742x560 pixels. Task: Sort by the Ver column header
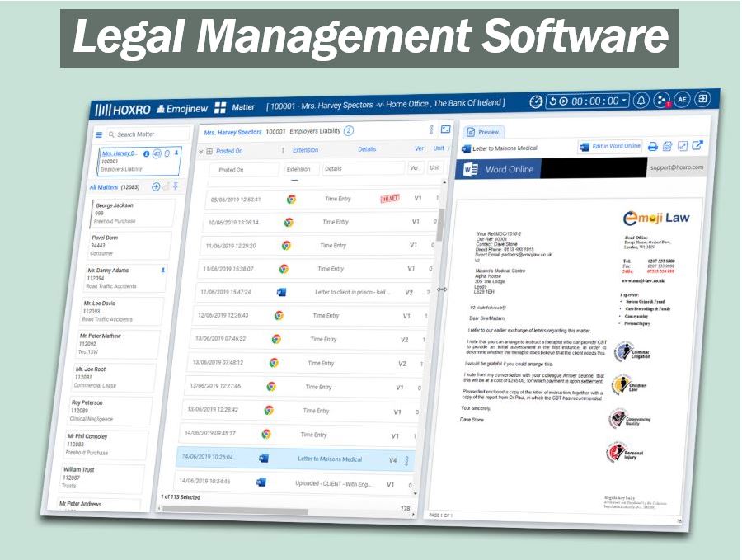(419, 148)
